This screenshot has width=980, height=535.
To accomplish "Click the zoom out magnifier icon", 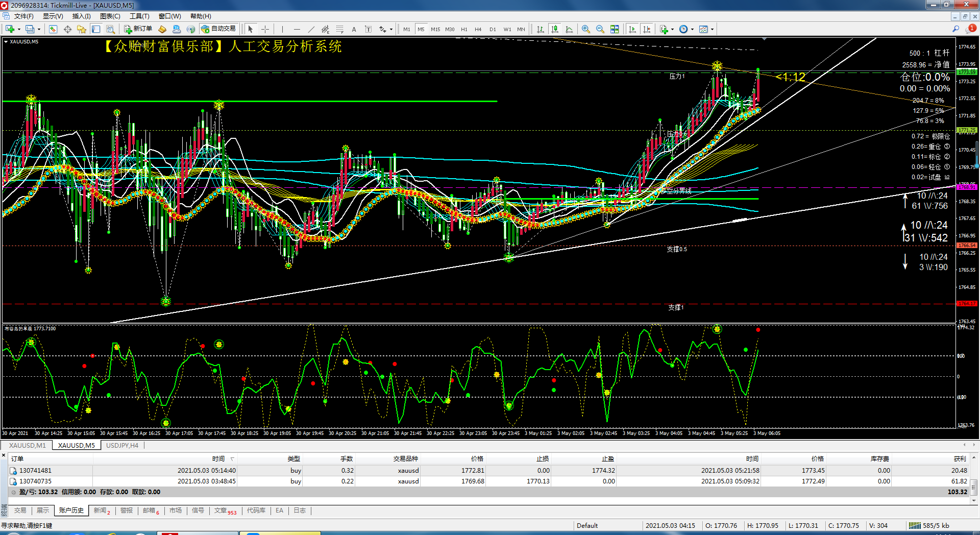I will pyautogui.click(x=600, y=29).
